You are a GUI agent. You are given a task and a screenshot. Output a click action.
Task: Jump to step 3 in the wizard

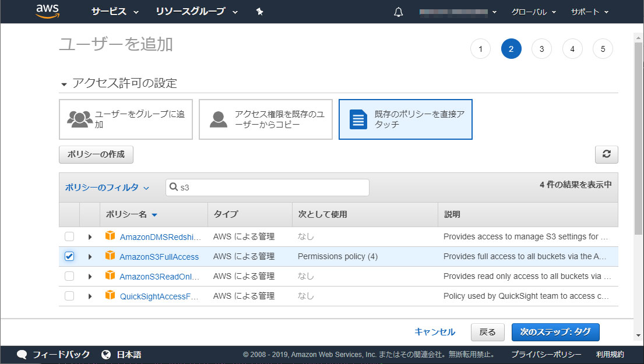[x=541, y=50]
